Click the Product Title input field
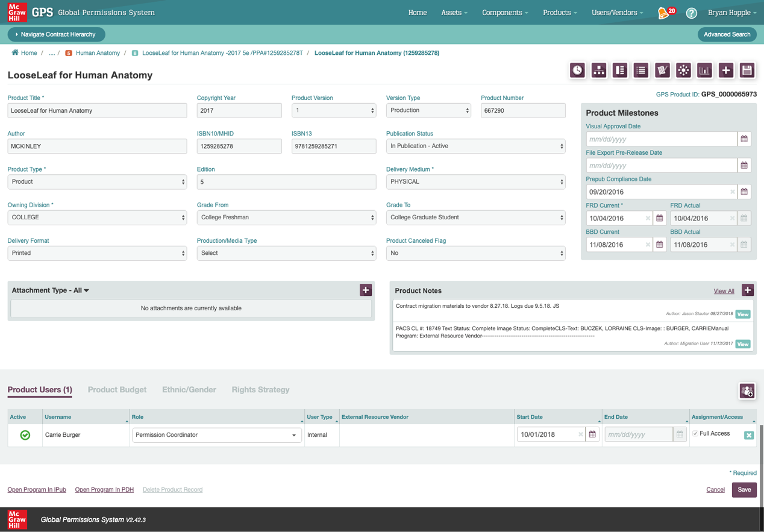Screen dimensions: 764x532 [97, 111]
